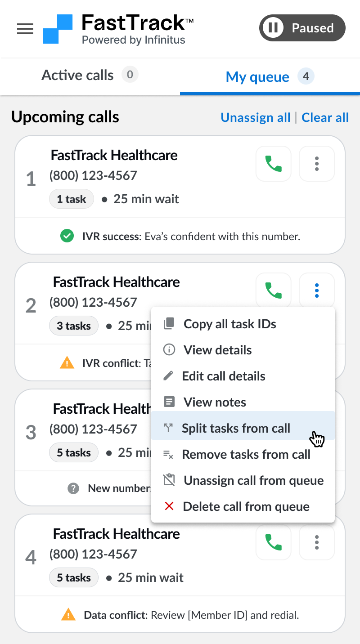This screenshot has width=360, height=644.
Task: Dial the green phone on call 2
Action: tap(274, 291)
